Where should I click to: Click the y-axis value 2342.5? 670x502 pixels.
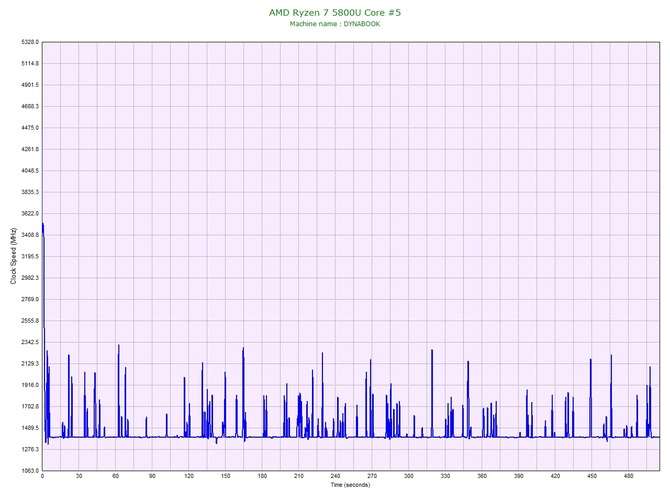point(30,342)
